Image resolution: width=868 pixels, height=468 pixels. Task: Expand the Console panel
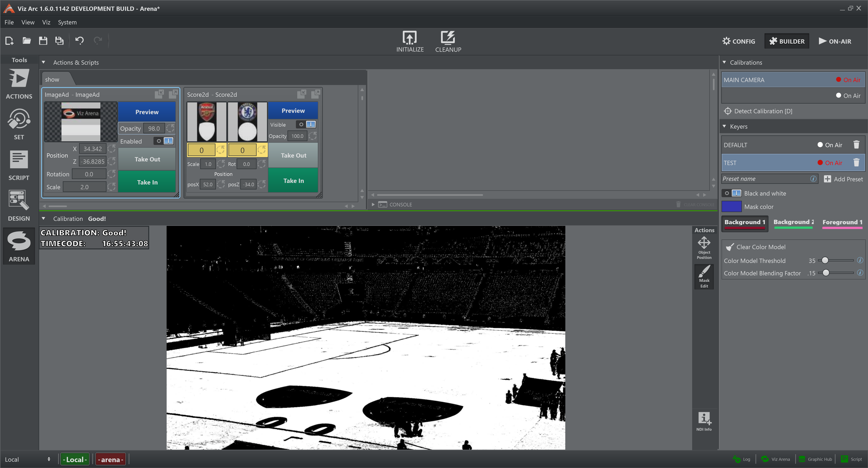pyautogui.click(x=373, y=205)
